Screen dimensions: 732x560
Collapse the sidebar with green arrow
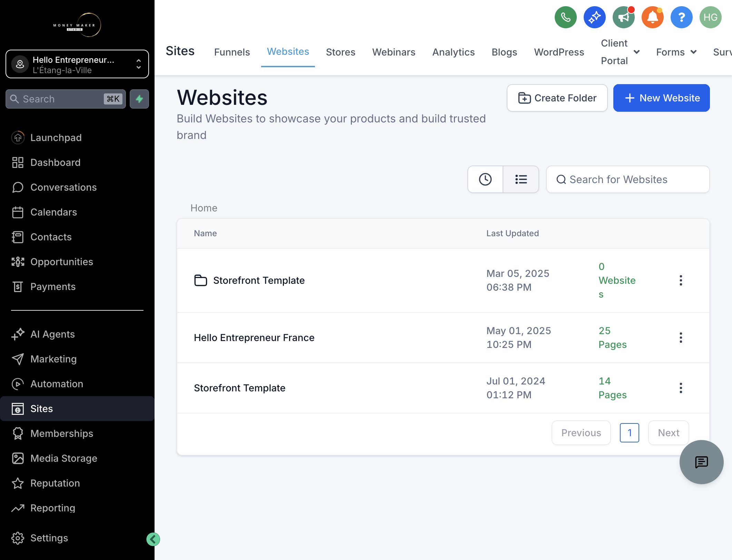153,539
